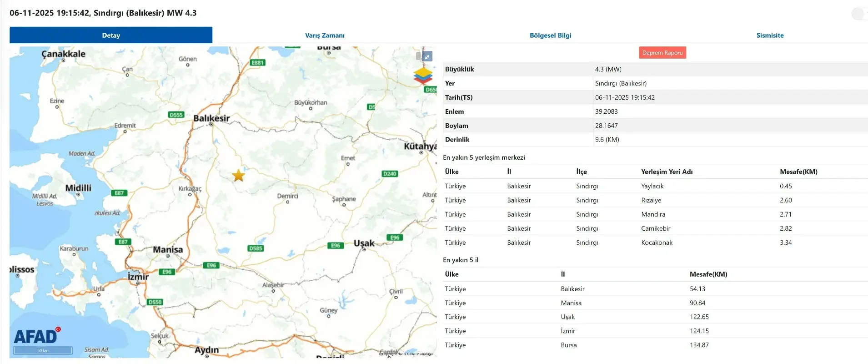Open the map layers stack icon
868x364 pixels.
click(423, 76)
